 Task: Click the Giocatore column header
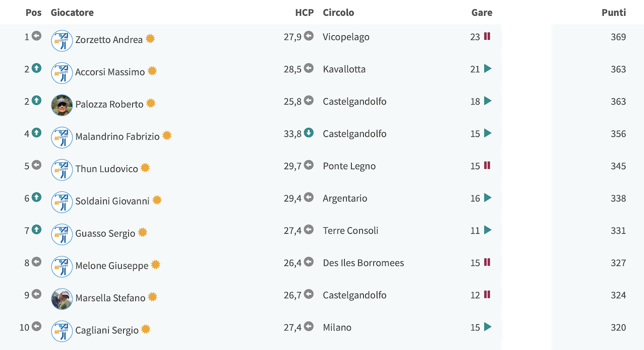72,13
